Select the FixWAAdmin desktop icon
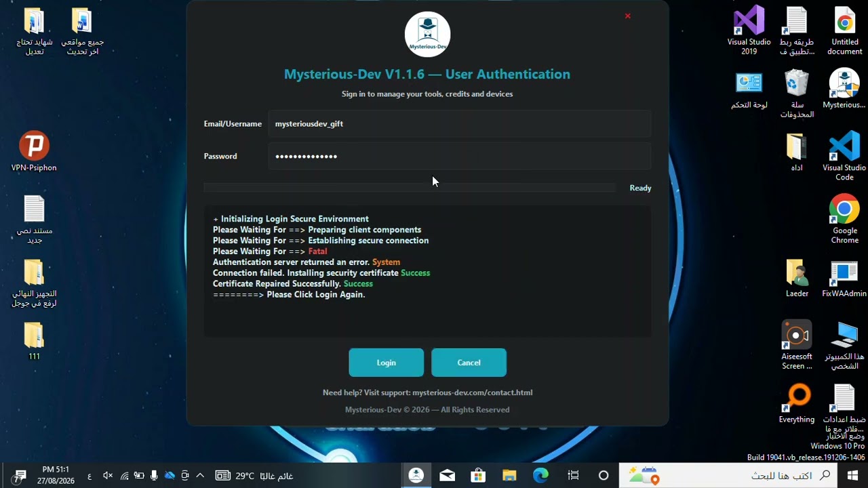 (x=844, y=278)
